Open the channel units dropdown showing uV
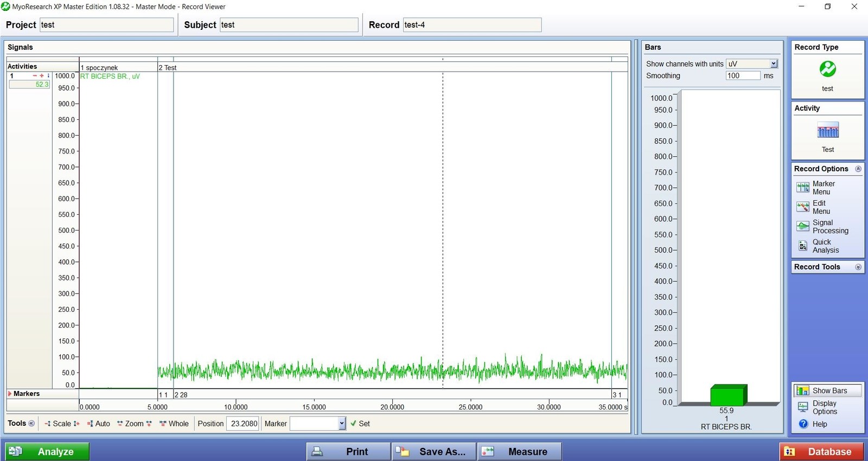 [x=774, y=64]
